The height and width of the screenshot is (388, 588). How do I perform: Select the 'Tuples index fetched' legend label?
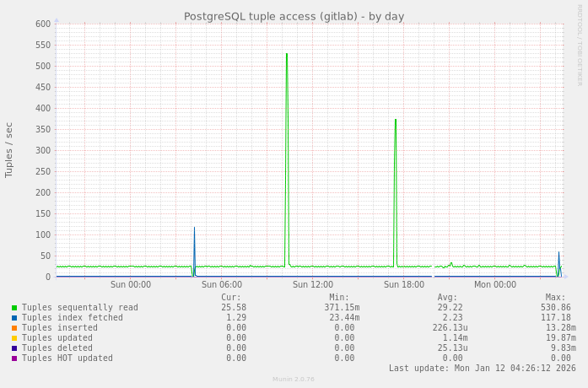tap(73, 317)
